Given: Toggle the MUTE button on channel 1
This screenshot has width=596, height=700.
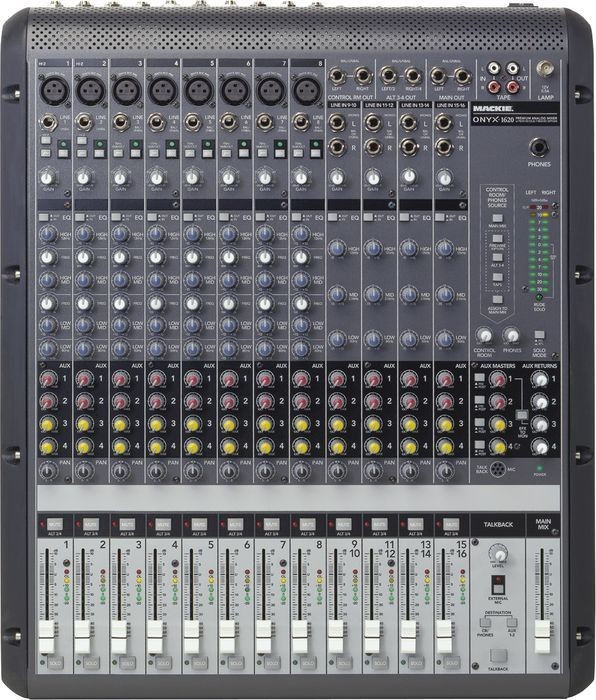Looking at the screenshot, I should 54,524.
